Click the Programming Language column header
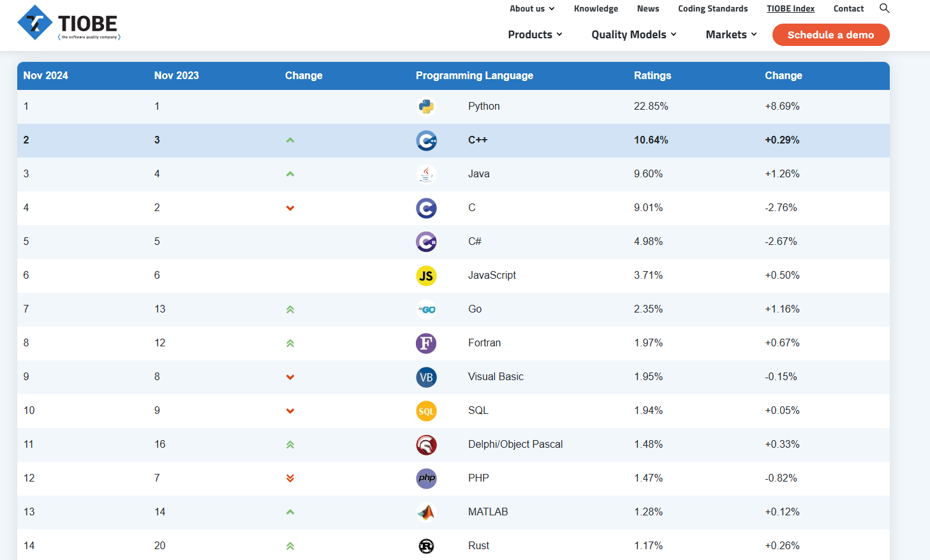 (x=475, y=75)
